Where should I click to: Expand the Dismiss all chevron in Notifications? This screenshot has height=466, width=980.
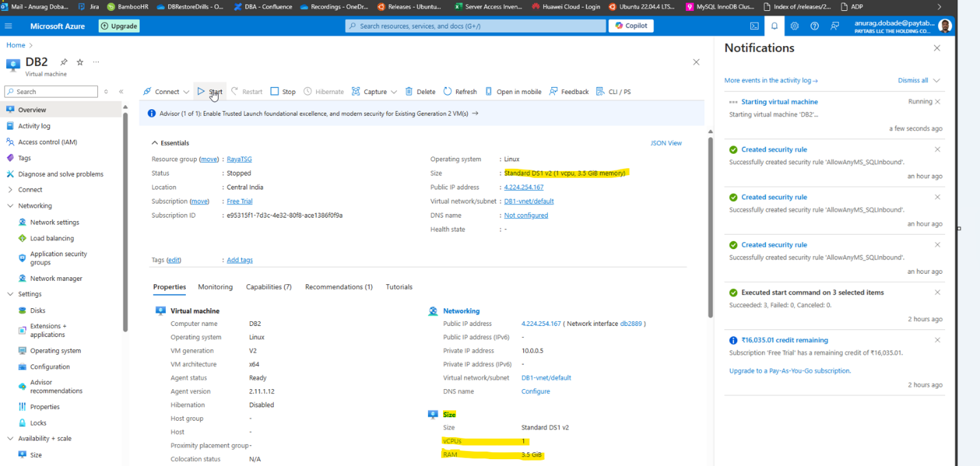937,80
